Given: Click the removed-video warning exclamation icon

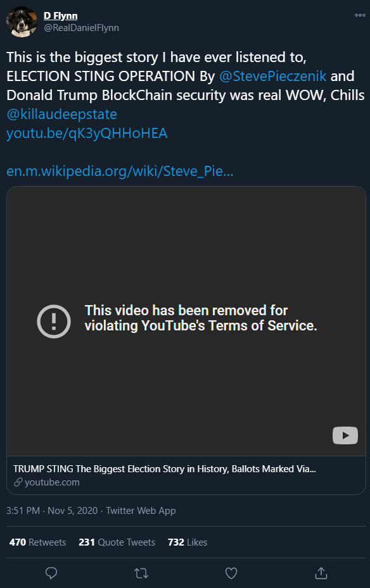Looking at the screenshot, I should pos(54,322).
